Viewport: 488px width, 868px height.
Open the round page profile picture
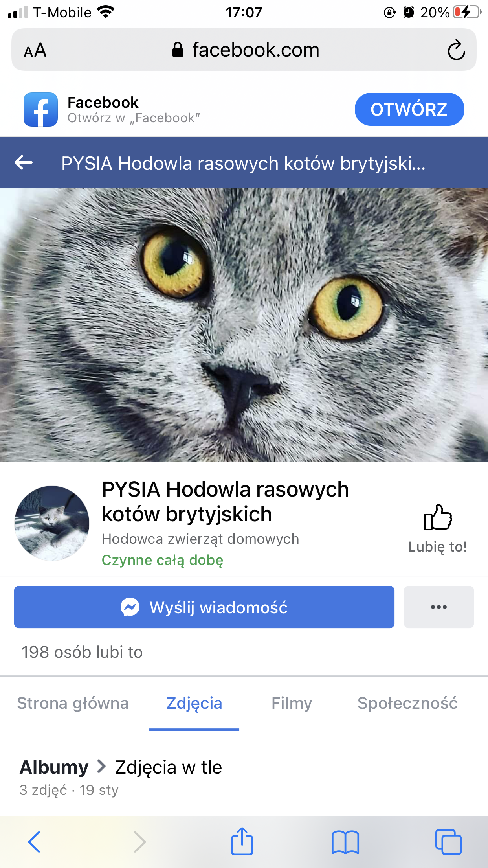pyautogui.click(x=52, y=523)
